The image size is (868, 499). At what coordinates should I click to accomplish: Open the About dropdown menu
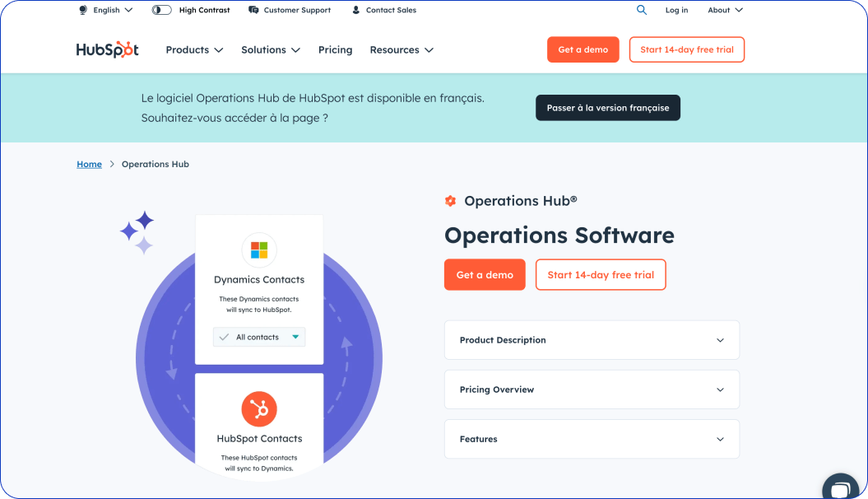[725, 10]
